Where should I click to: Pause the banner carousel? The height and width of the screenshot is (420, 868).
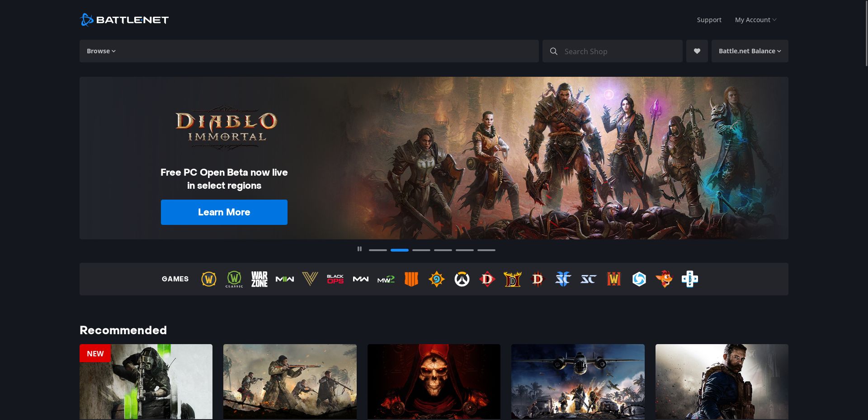[x=359, y=249]
